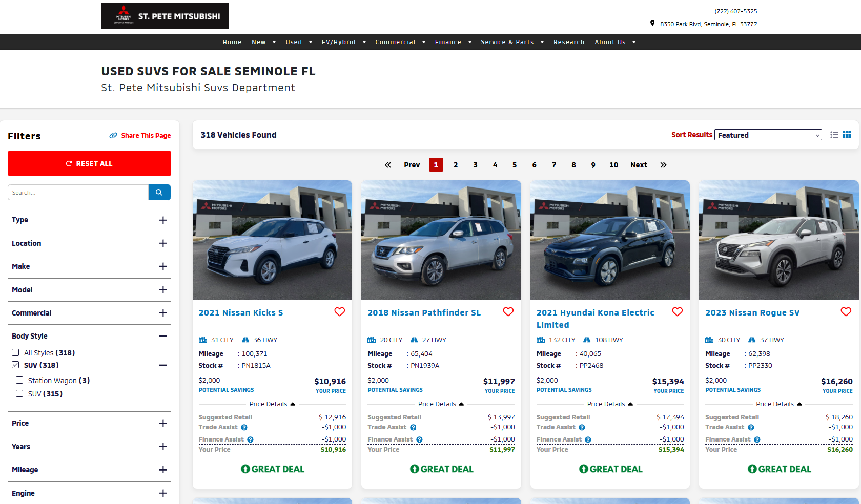
Task: Open Trade Assist help icon on Rogue SV card
Action: (x=751, y=428)
